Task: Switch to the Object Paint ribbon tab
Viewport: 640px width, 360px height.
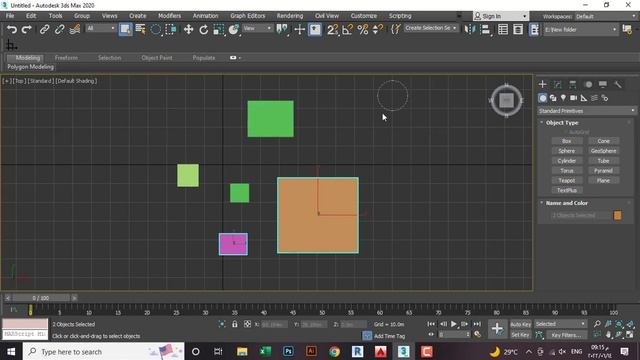Action: click(x=157, y=58)
